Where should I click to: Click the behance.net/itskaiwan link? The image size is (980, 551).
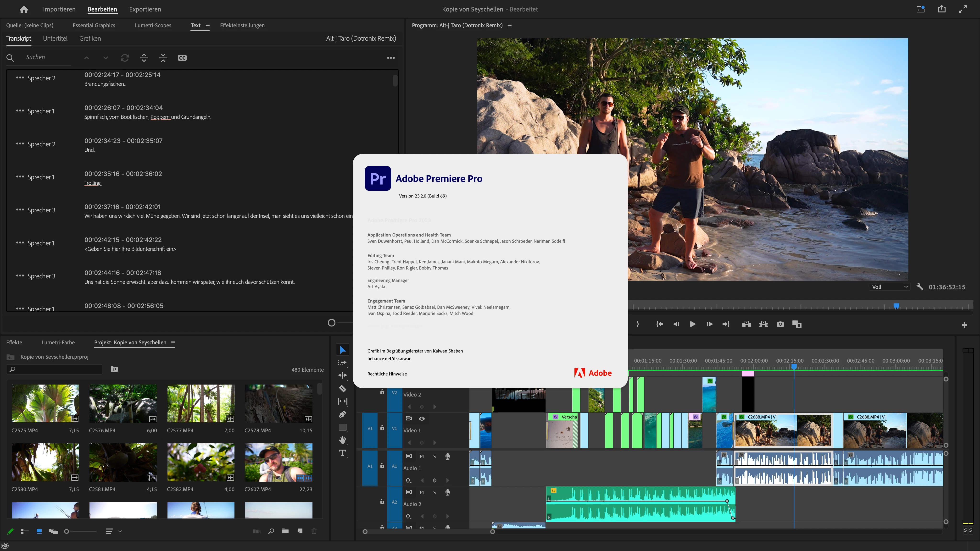pyautogui.click(x=389, y=358)
